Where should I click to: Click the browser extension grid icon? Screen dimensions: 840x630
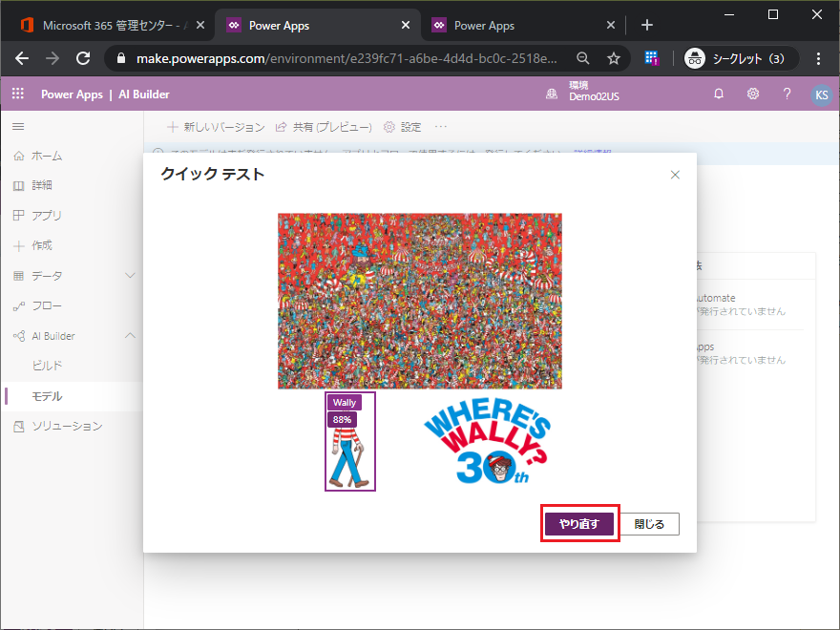coord(651,58)
